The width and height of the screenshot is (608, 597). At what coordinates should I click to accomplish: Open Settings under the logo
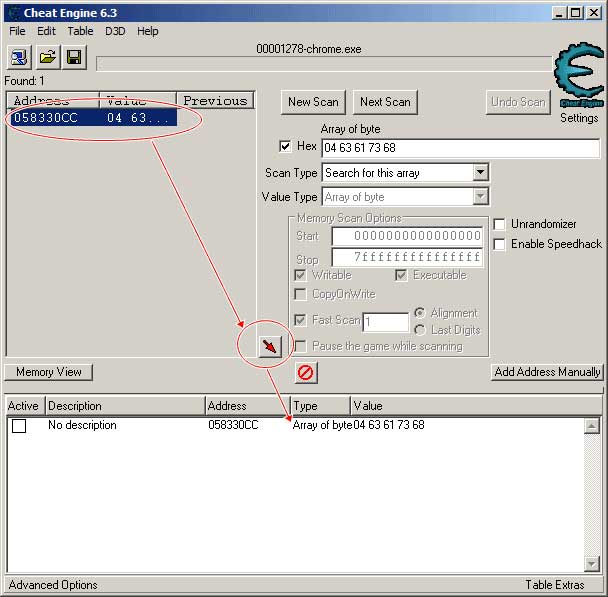click(579, 118)
